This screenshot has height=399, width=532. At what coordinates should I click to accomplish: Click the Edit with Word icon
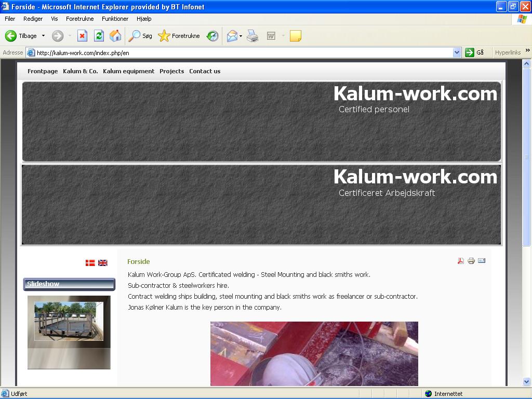pyautogui.click(x=271, y=36)
